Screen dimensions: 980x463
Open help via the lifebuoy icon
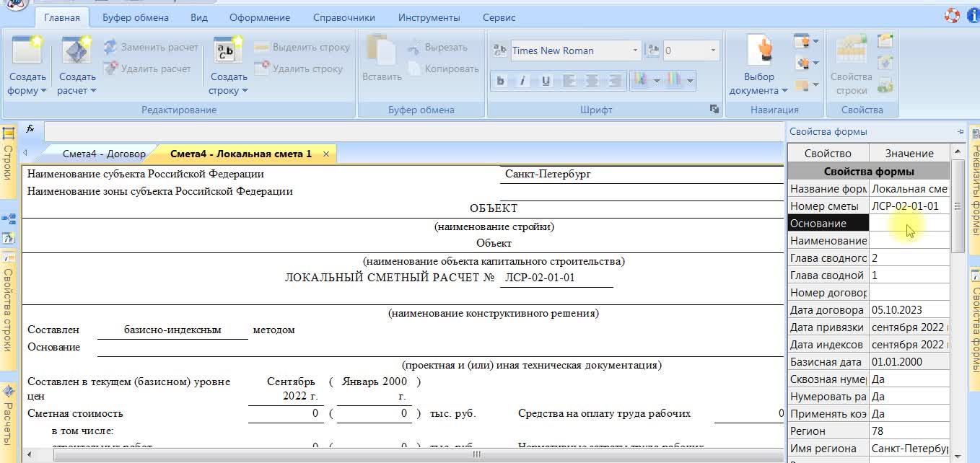(x=953, y=15)
